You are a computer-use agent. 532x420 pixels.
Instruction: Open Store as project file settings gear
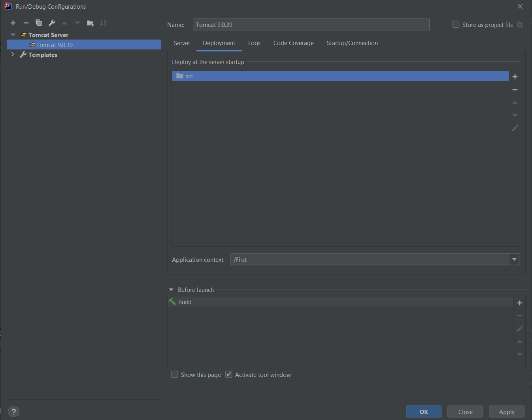click(x=520, y=25)
